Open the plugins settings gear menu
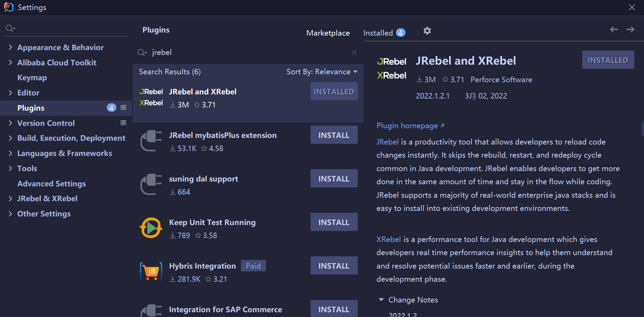The width and height of the screenshot is (644, 317). pyautogui.click(x=427, y=31)
